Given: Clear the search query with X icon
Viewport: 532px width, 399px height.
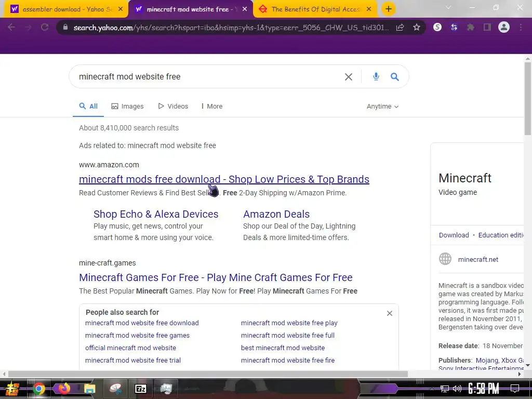Looking at the screenshot, I should click(349, 77).
